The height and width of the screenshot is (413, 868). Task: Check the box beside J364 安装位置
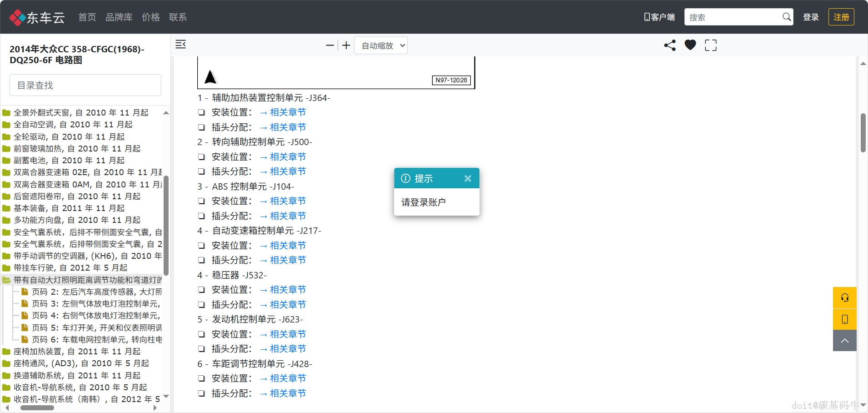pyautogui.click(x=201, y=112)
